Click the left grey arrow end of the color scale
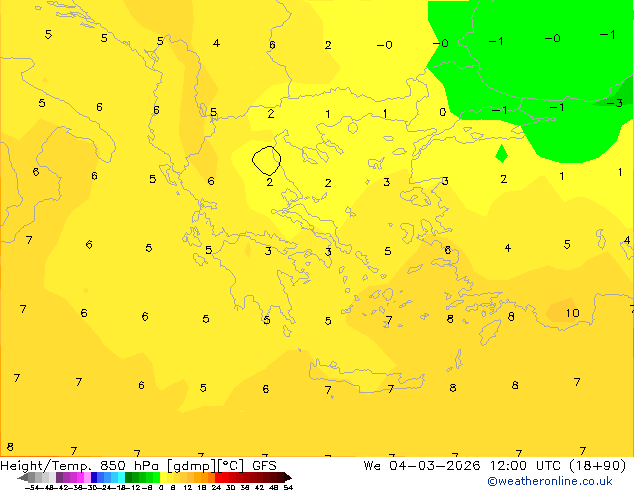This screenshot has width=634, height=490. tap(23, 477)
